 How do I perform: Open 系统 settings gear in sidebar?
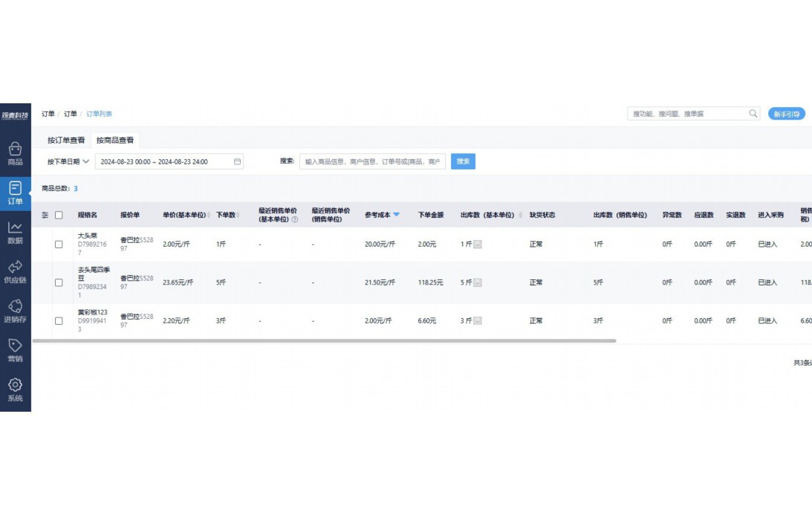tap(15, 389)
